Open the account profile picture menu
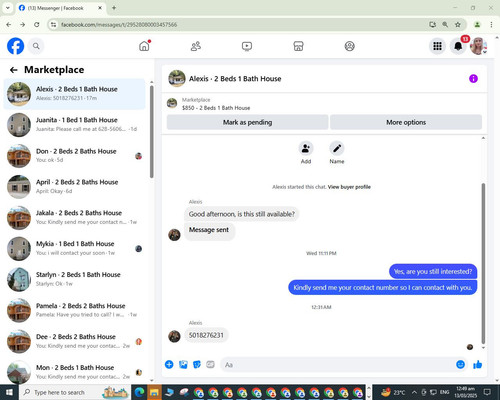The height and width of the screenshot is (400, 500). (x=478, y=46)
